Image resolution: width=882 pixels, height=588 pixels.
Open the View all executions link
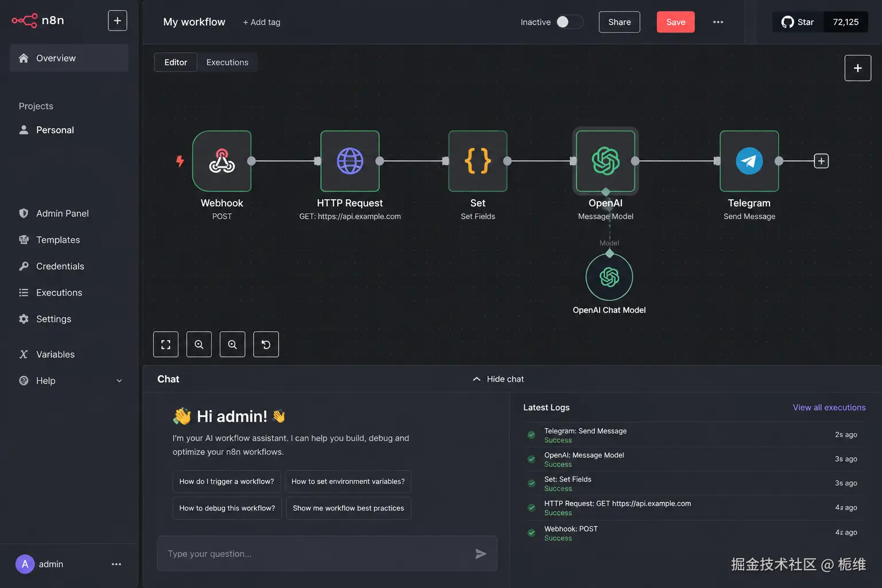tap(829, 408)
